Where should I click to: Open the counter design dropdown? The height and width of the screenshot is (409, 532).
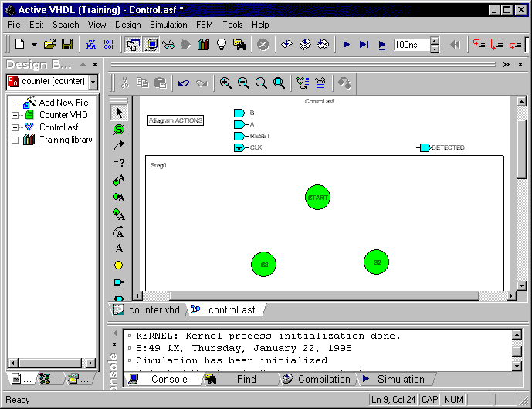[93, 82]
